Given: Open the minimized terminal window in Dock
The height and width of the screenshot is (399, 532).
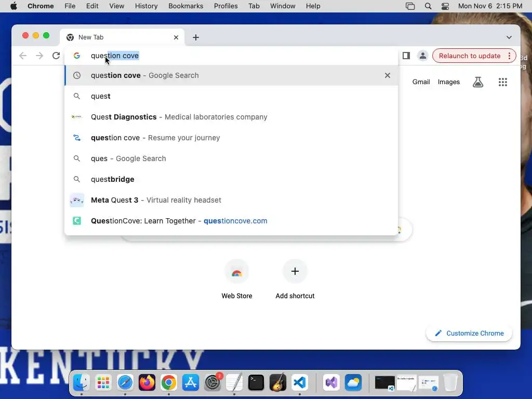Looking at the screenshot, I should tap(384, 383).
